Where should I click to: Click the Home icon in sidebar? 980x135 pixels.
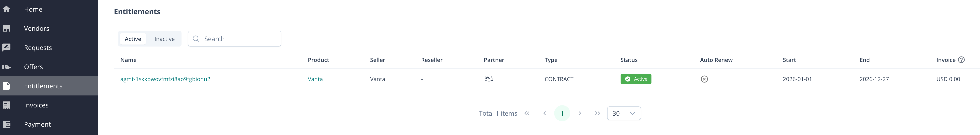pos(6,9)
